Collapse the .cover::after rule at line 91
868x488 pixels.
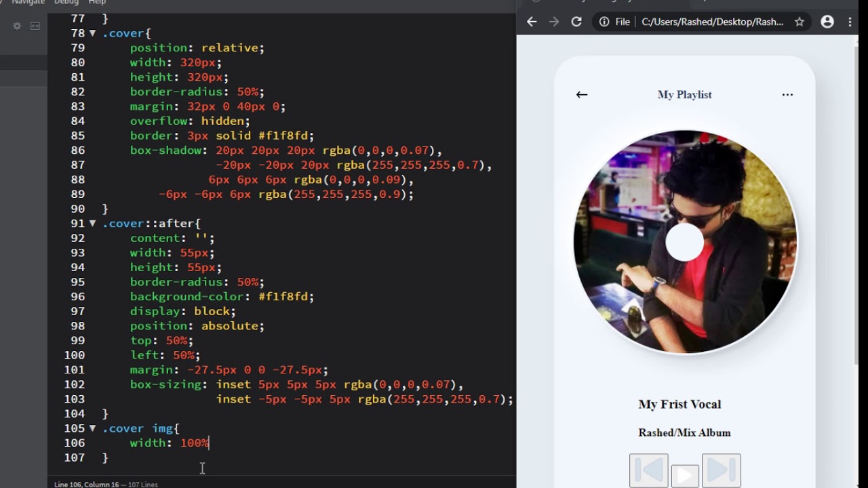click(x=92, y=223)
